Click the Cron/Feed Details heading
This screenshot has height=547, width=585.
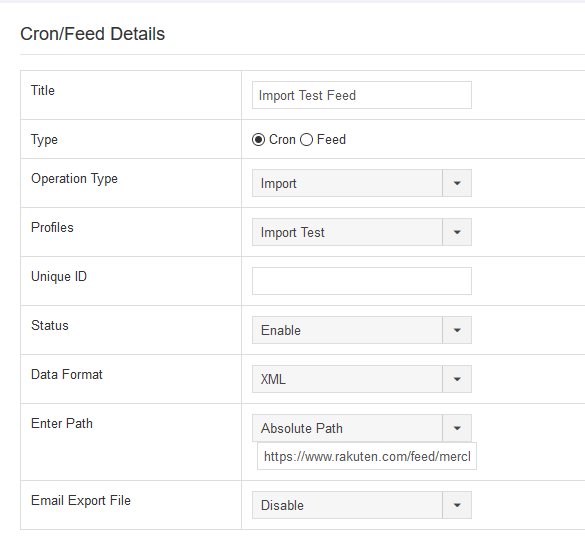click(x=93, y=34)
